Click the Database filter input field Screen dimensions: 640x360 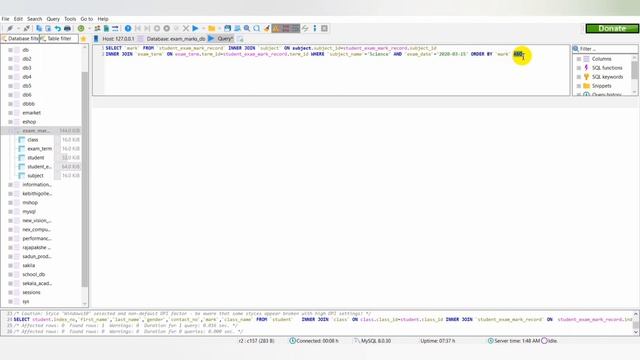20,38
